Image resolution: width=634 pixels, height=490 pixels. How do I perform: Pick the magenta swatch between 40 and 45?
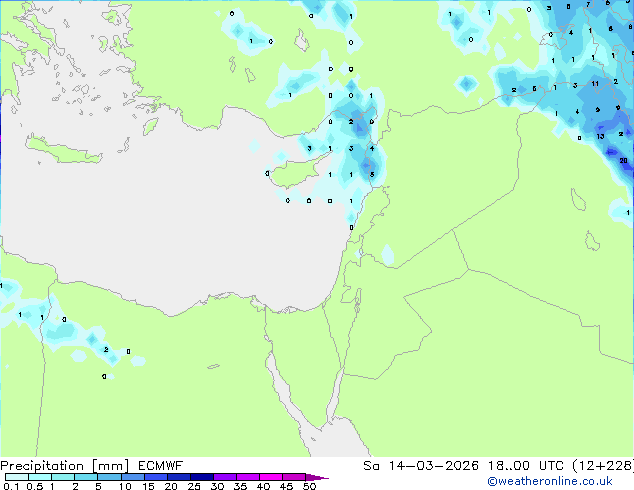pos(271,477)
